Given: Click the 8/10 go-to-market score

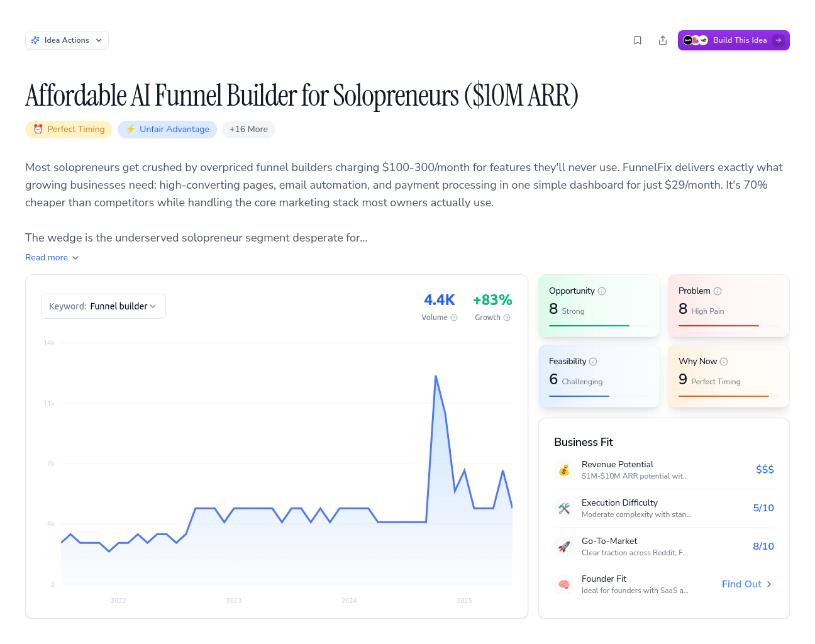Looking at the screenshot, I should tap(763, 547).
